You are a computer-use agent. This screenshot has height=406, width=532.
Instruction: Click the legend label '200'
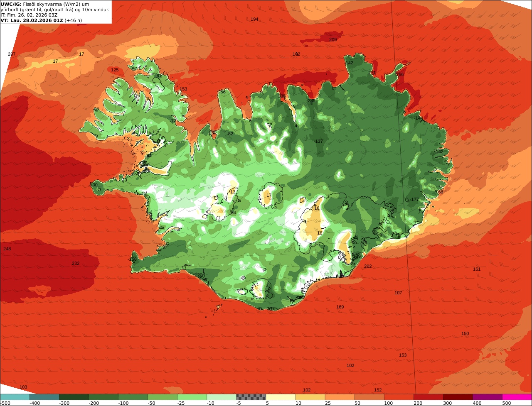(417, 403)
